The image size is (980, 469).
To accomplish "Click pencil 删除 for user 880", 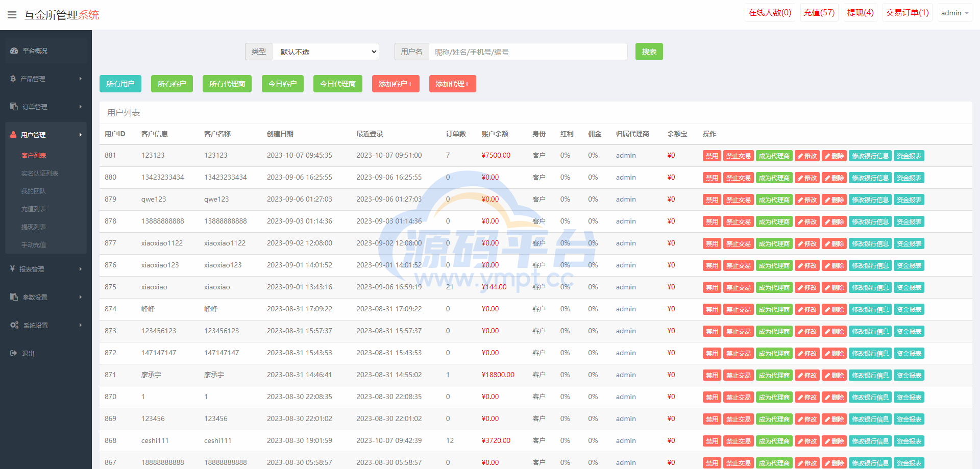I will tap(834, 178).
